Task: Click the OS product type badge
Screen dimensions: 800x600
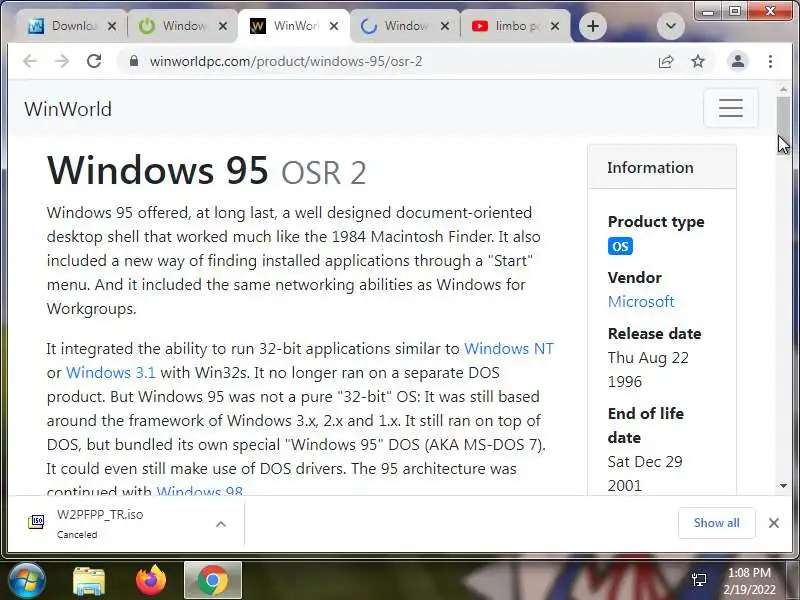Action: coord(620,246)
